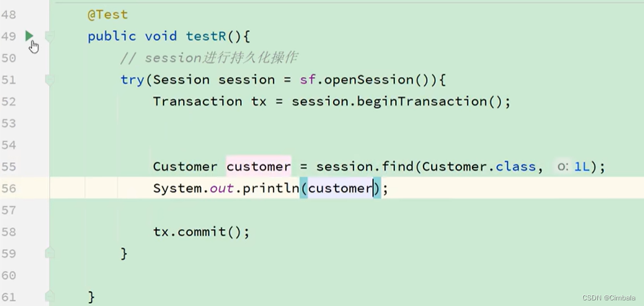Click fold end marker on line 59
This screenshot has width=644, height=306.
[50, 253]
